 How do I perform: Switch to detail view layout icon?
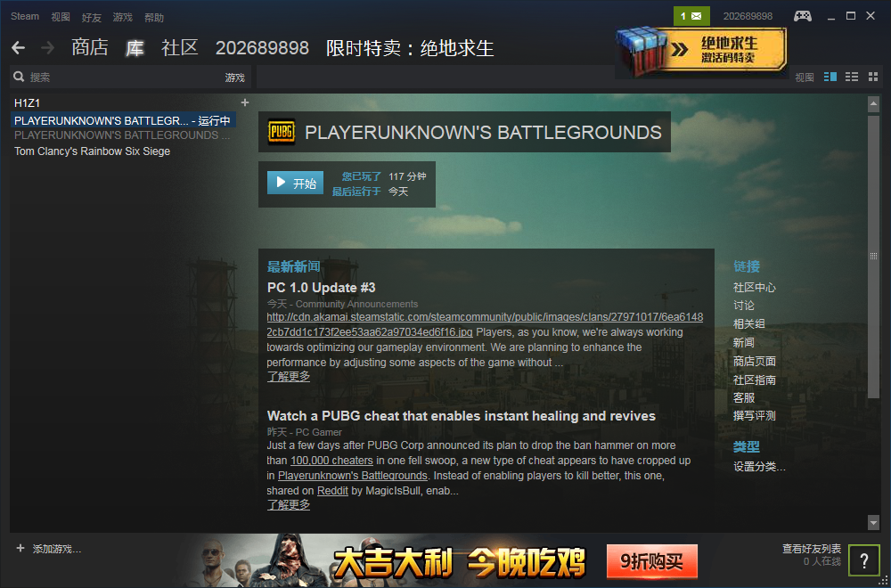(x=830, y=77)
